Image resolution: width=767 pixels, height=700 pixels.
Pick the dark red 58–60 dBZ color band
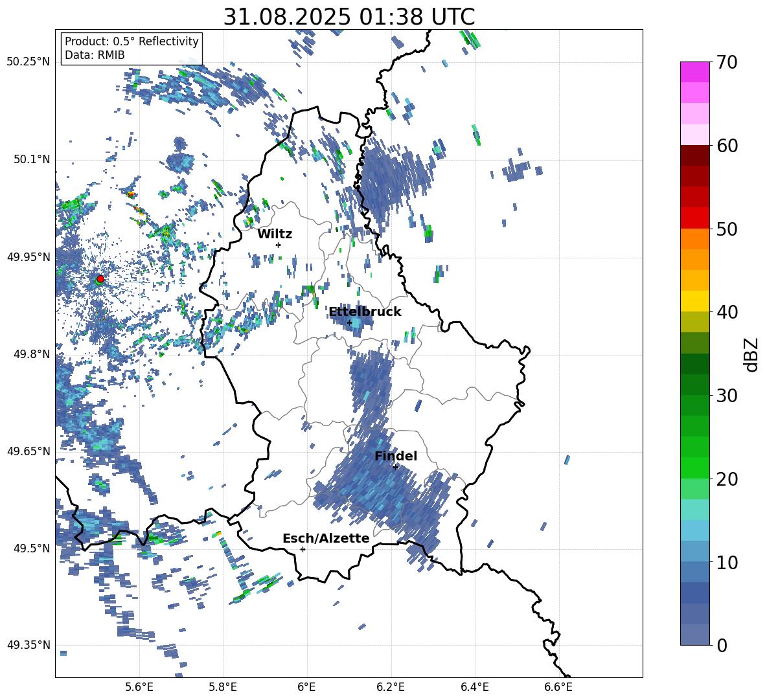pyautogui.click(x=695, y=155)
